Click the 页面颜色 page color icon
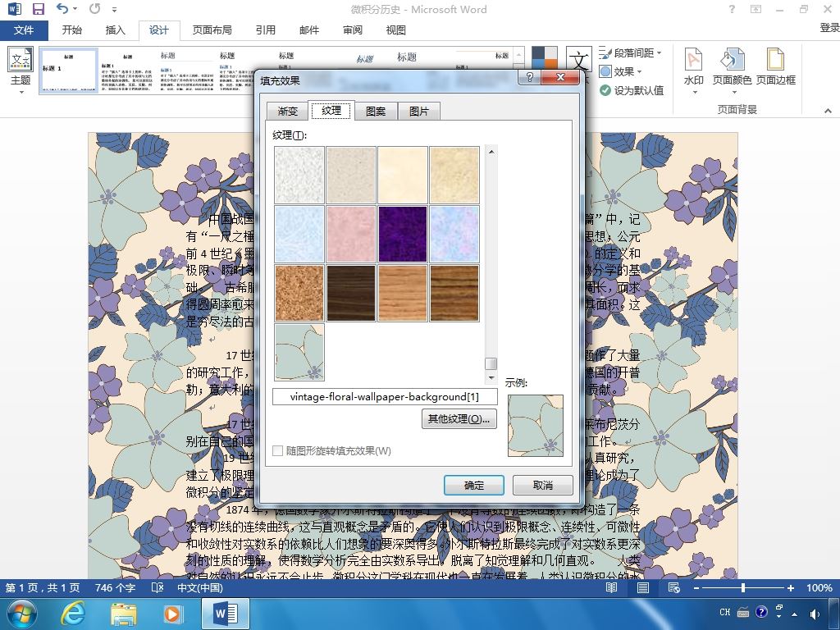840x630 pixels. click(732, 60)
